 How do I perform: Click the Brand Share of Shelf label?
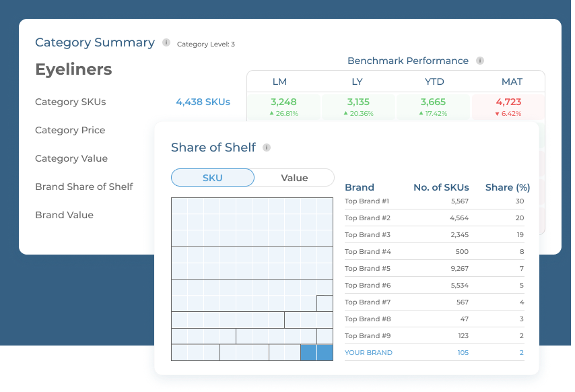click(84, 187)
